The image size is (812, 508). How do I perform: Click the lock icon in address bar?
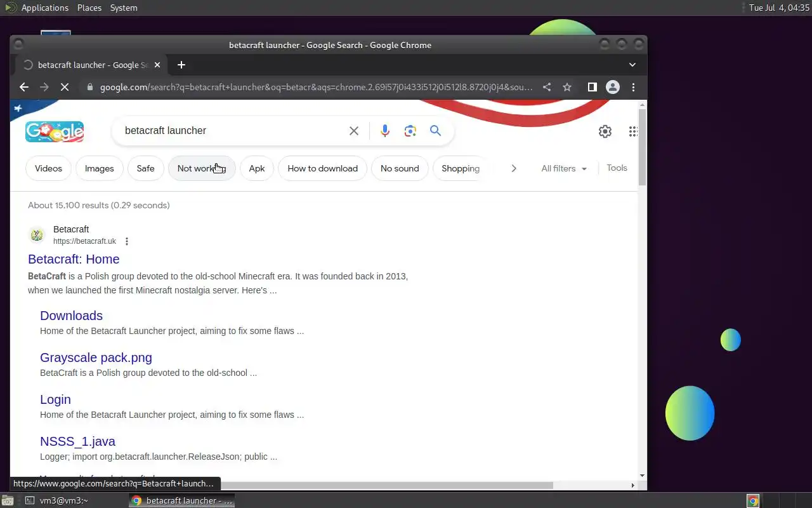coord(89,87)
